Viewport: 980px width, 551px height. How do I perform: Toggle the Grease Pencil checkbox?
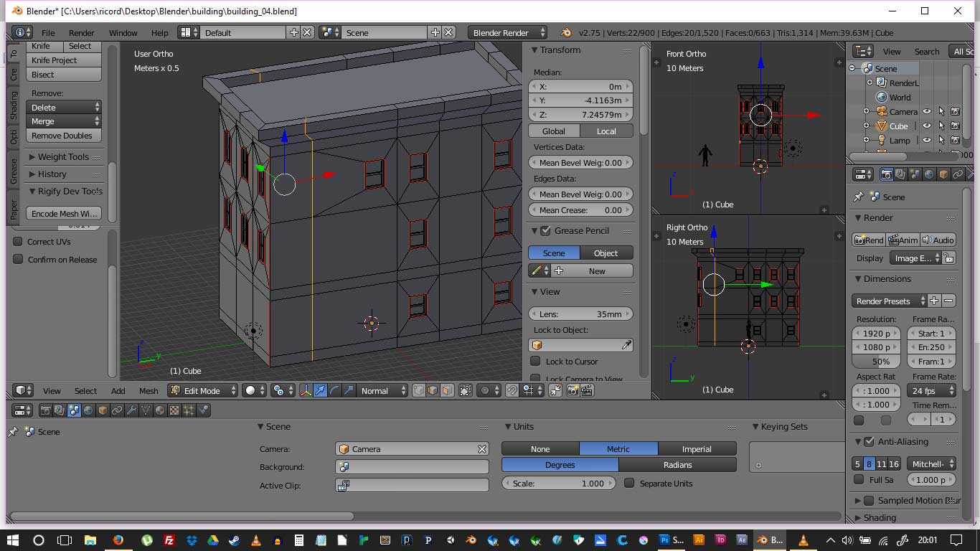pyautogui.click(x=545, y=231)
